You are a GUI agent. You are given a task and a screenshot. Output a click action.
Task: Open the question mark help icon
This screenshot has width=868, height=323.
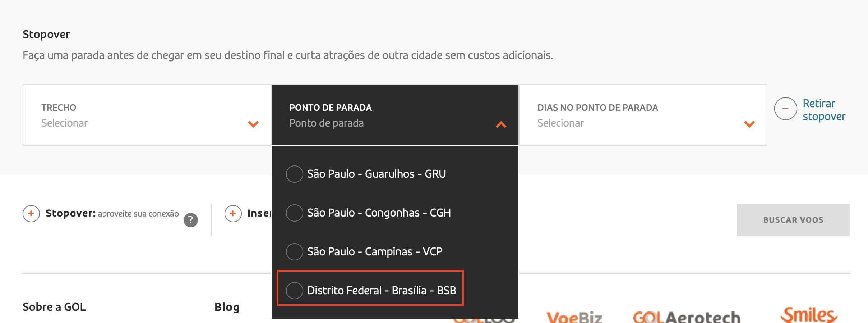191,220
